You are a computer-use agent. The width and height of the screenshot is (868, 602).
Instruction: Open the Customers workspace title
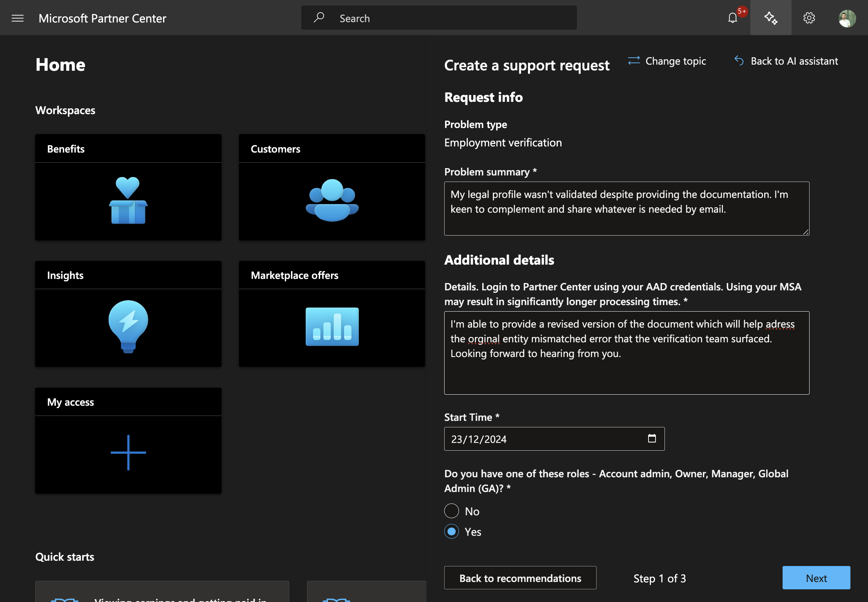(x=275, y=149)
